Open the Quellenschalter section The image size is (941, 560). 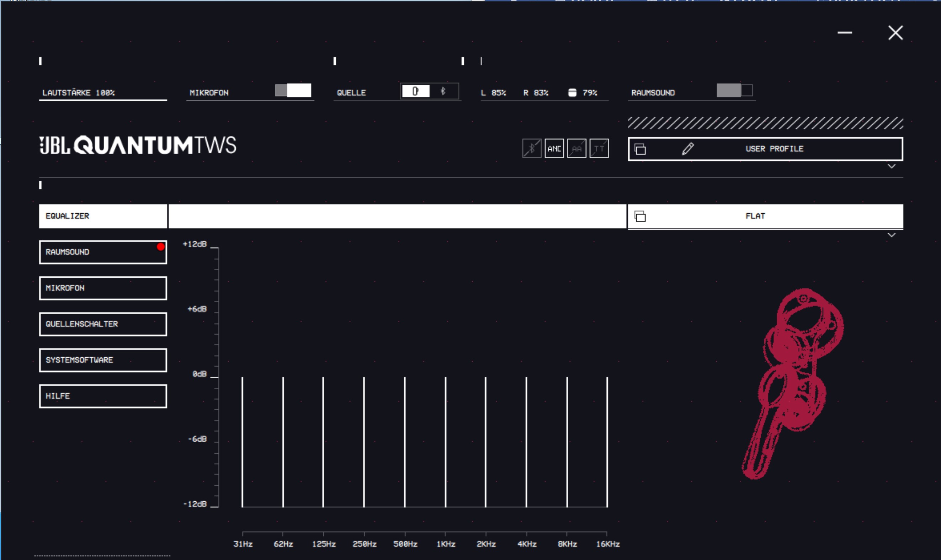click(x=103, y=324)
